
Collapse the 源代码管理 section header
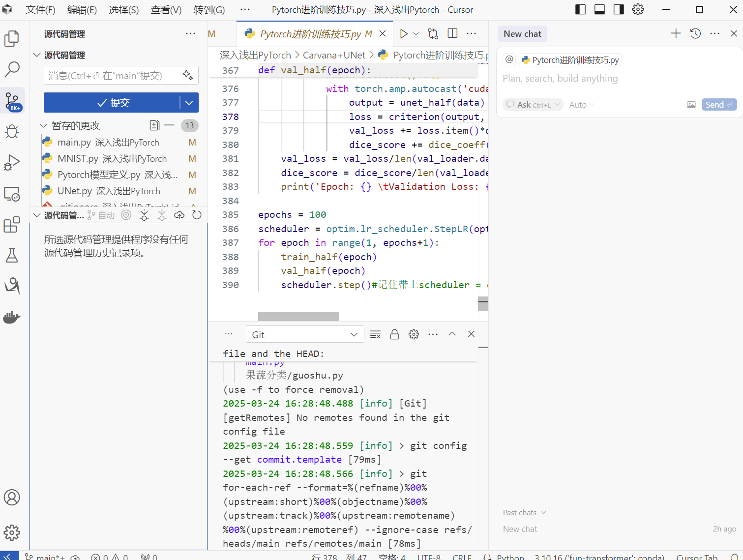[x=36, y=55]
